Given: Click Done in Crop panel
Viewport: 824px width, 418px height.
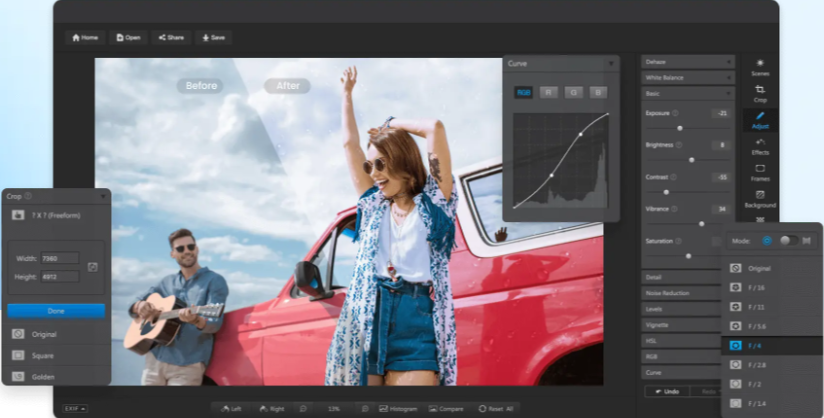Looking at the screenshot, I should [56, 311].
